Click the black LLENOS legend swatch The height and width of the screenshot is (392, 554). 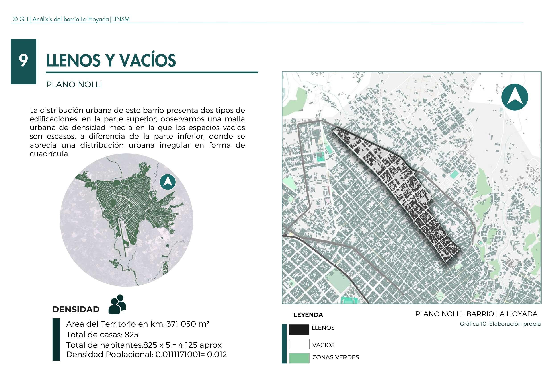coord(299,330)
